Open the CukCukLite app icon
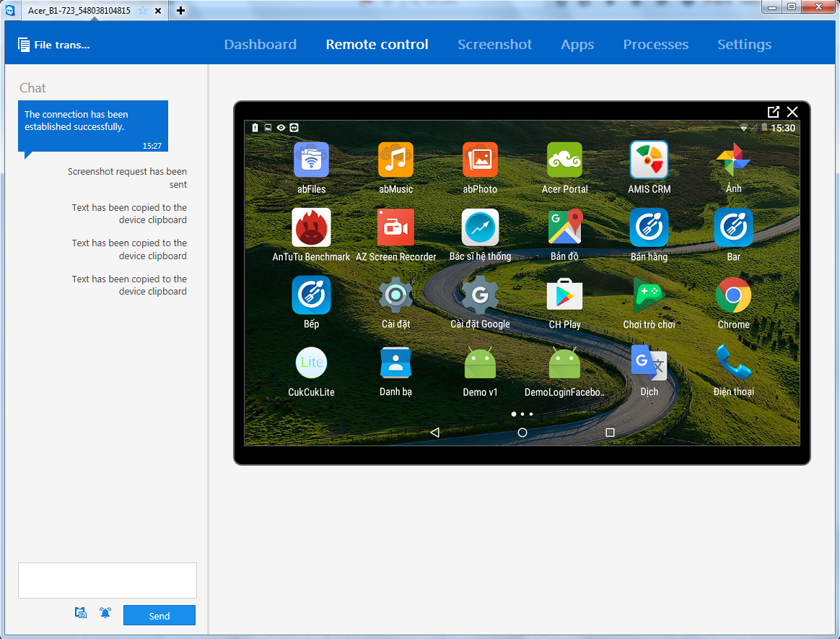The height and width of the screenshot is (639, 840). coord(311,362)
